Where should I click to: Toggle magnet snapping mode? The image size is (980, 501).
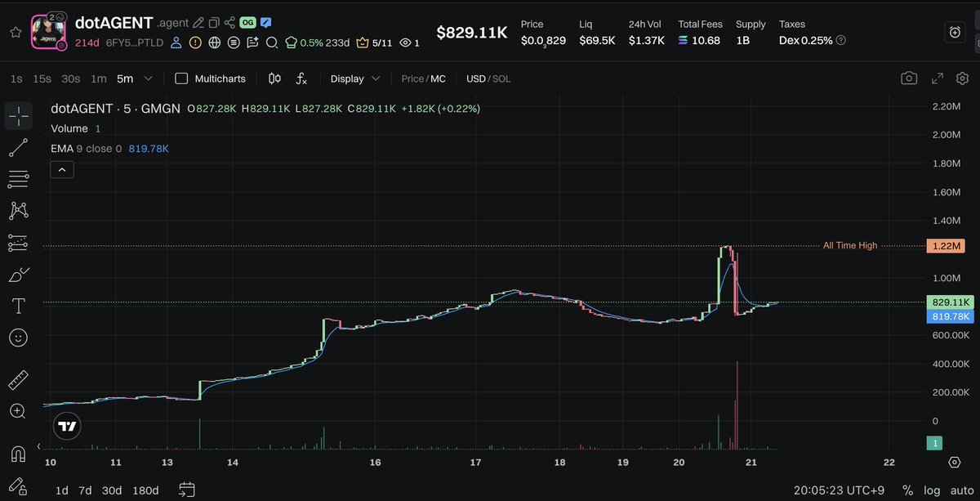point(18,454)
